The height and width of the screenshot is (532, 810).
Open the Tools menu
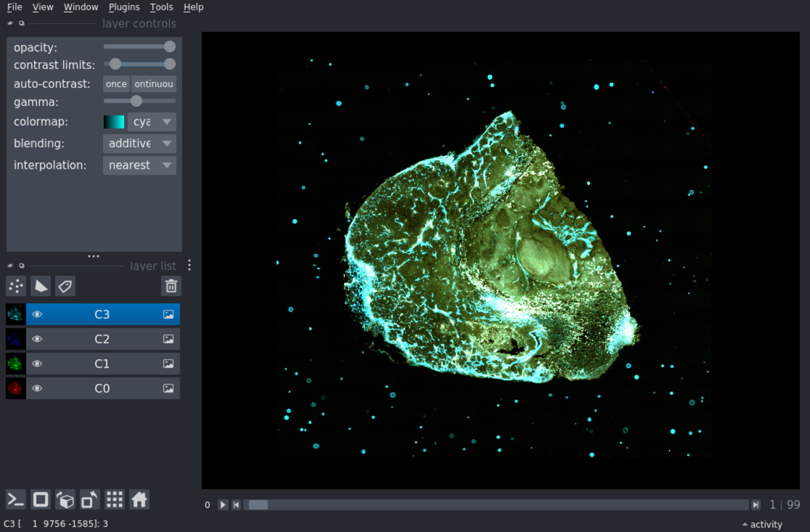point(161,7)
